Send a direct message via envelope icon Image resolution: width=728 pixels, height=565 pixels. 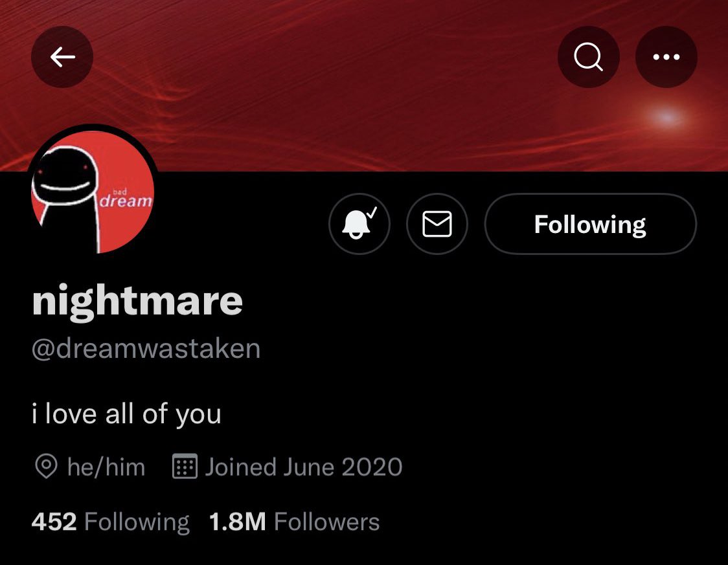coord(437,224)
